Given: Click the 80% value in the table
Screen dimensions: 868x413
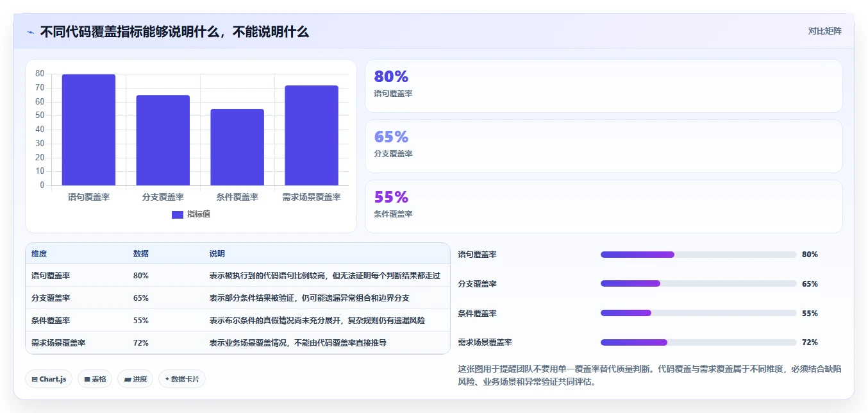Looking at the screenshot, I should point(141,276).
